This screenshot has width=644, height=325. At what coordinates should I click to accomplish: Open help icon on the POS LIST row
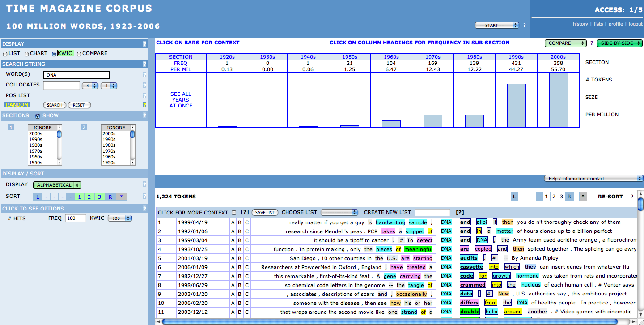click(x=144, y=95)
